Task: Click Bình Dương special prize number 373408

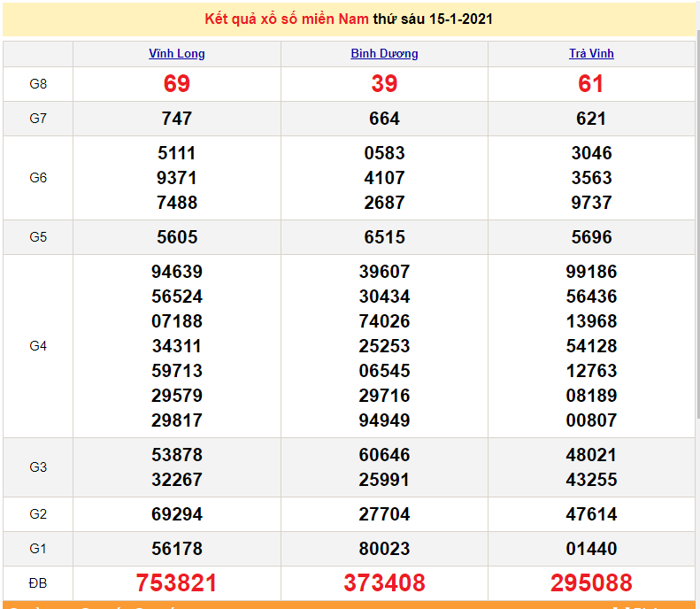Action: 384,583
